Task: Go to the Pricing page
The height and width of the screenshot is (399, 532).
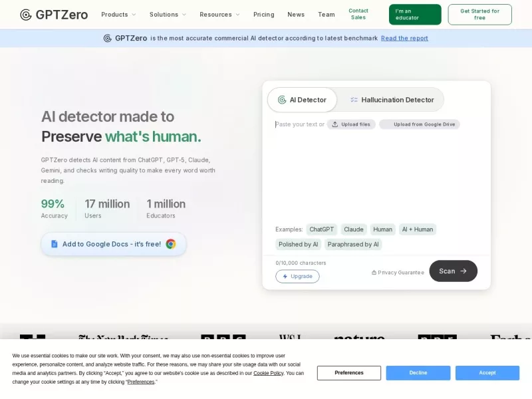Action: pos(263,15)
